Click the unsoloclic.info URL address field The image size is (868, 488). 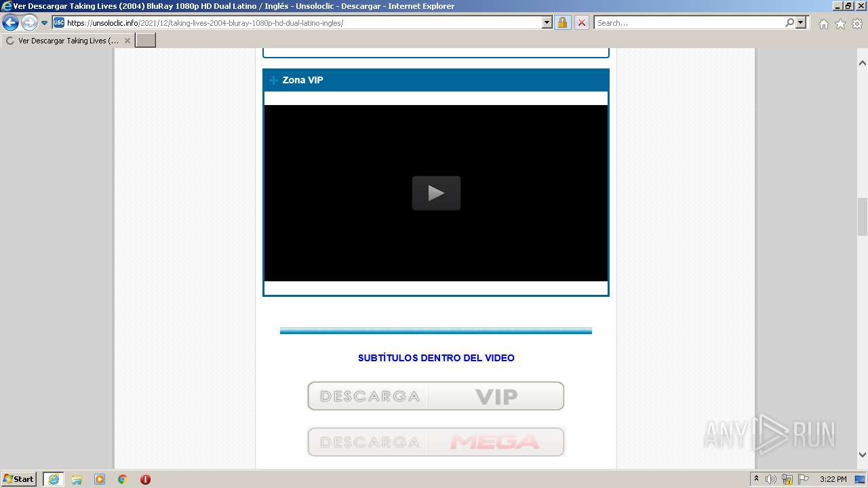coord(304,23)
